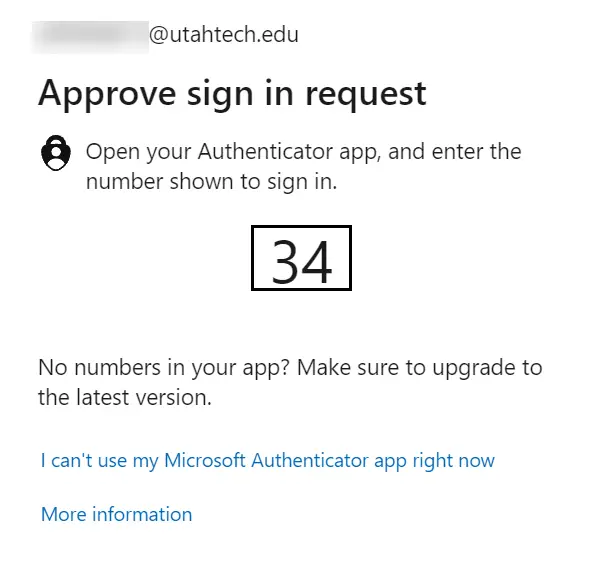Click the word "Approve" in the heading
The image size is (591, 561).
click(107, 95)
